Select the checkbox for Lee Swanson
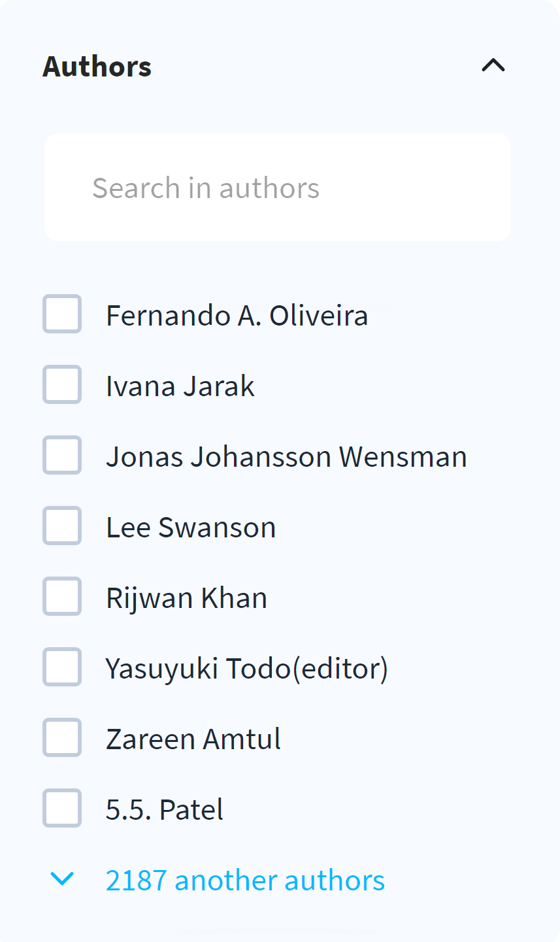560x942 pixels. click(62, 526)
